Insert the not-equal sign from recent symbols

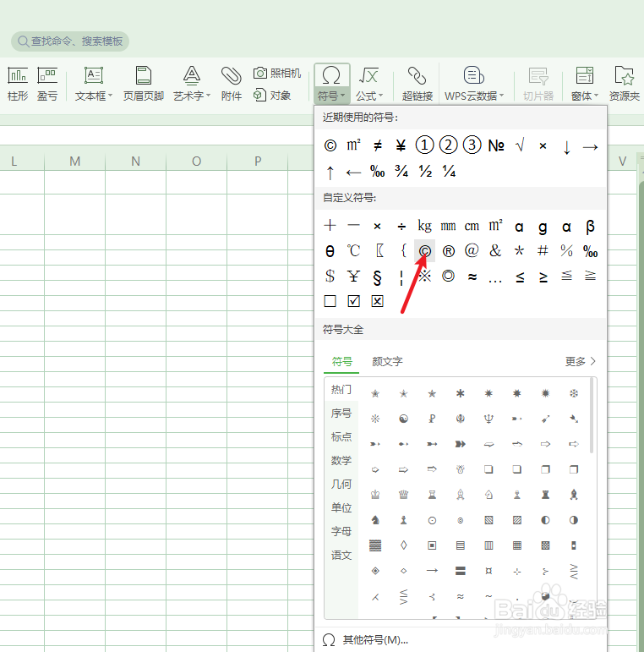coord(377,145)
